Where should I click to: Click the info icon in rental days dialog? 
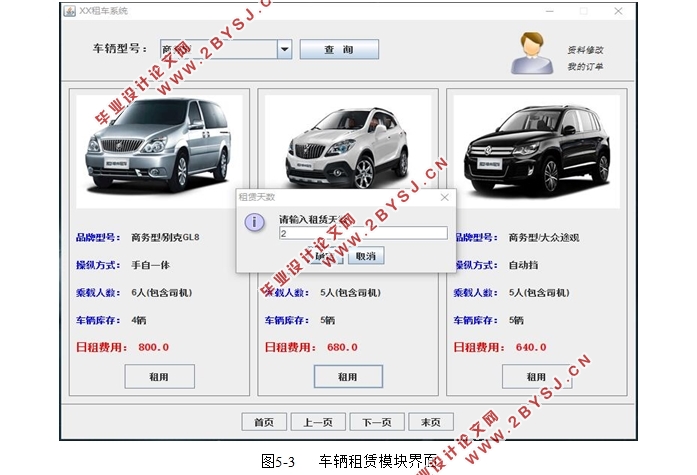click(x=254, y=222)
